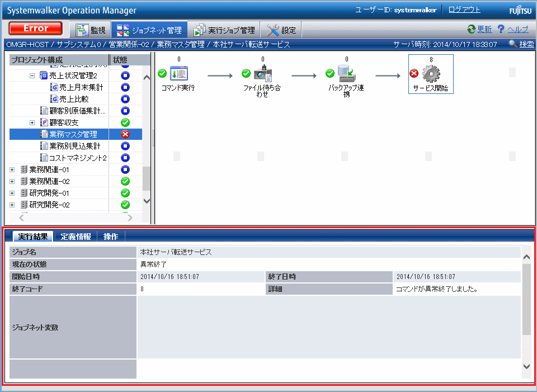The image size is (537, 392).
Task: Click the 検索 search link
Action: [x=526, y=44]
